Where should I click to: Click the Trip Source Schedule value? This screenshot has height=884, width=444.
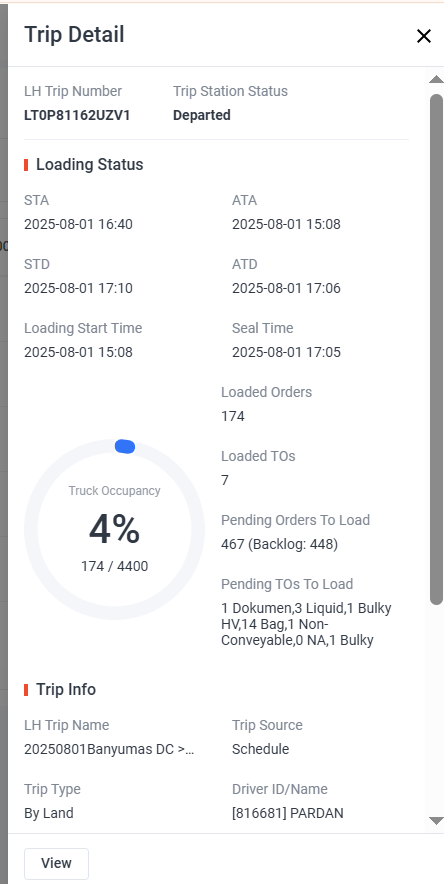pos(260,749)
